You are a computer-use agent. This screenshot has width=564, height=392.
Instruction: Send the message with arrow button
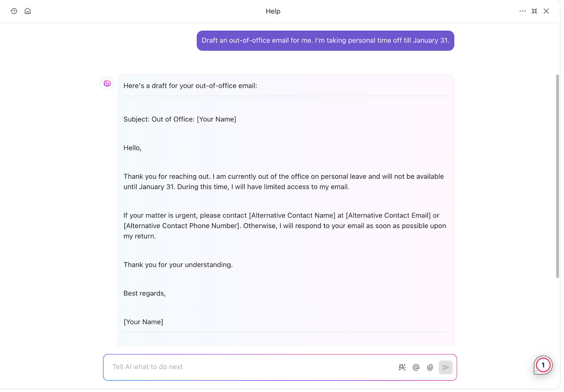(446, 367)
